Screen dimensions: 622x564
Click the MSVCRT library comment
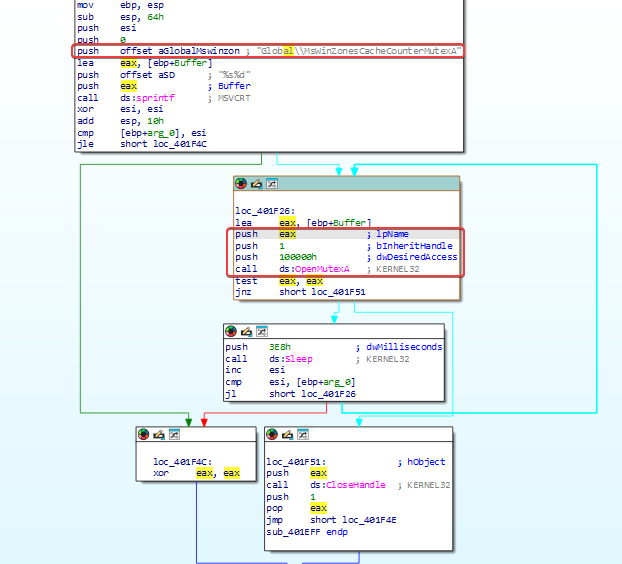[234, 98]
